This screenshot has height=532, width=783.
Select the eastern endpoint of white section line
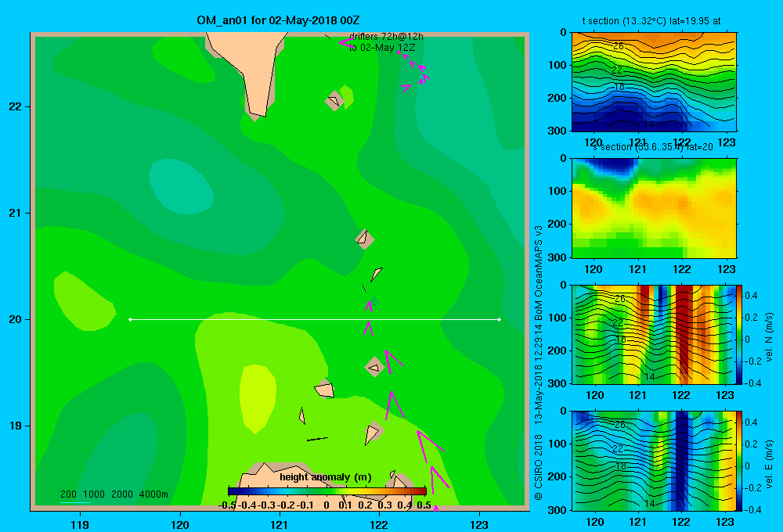tap(500, 319)
